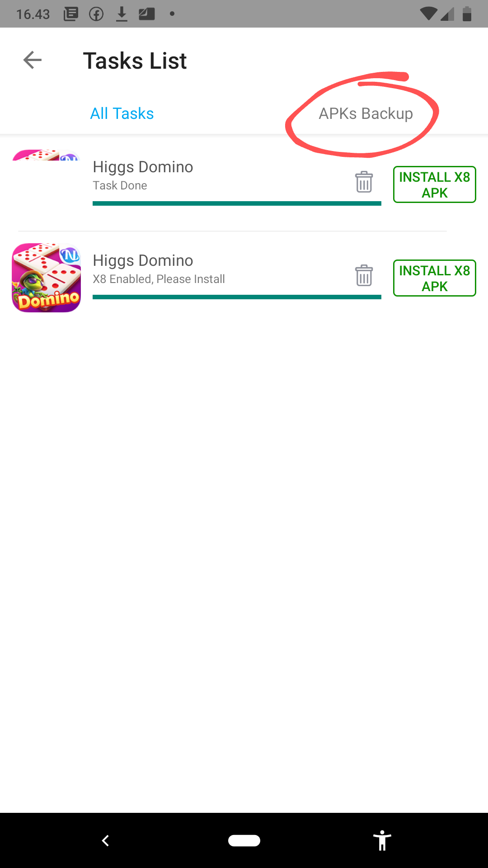The image size is (488, 868).
Task: Open the accessibility shortcut in navigation bar
Action: [x=382, y=840]
